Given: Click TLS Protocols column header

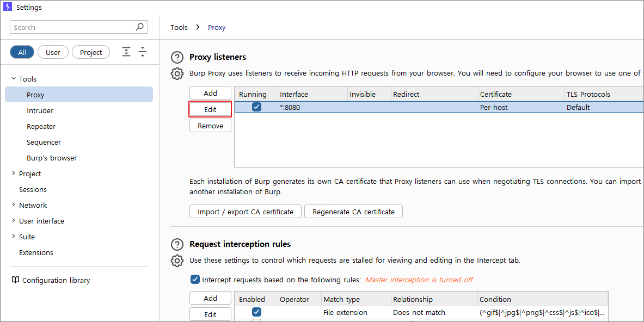Looking at the screenshot, I should click(x=604, y=94).
